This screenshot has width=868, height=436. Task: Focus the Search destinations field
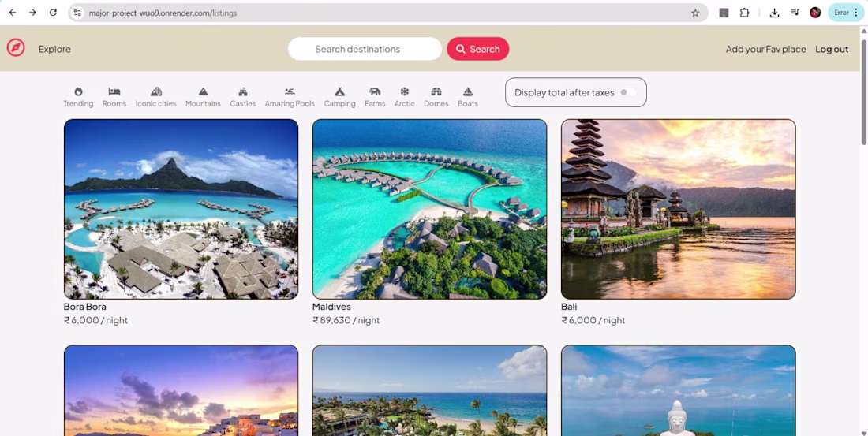pyautogui.click(x=365, y=49)
